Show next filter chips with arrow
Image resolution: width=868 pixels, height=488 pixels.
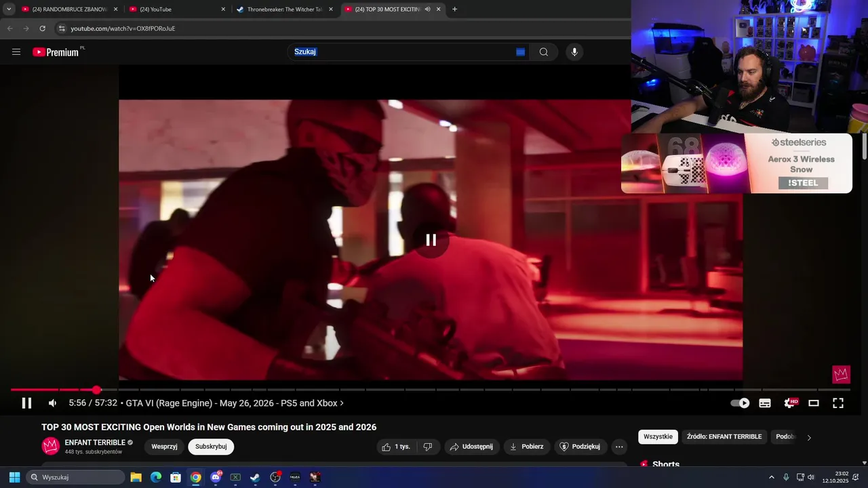[x=808, y=437]
